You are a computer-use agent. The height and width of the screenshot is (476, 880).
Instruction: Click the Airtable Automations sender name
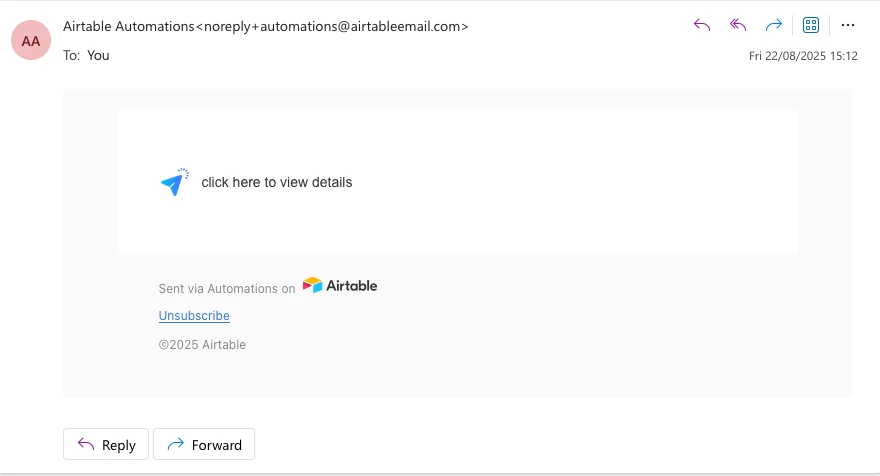pyautogui.click(x=129, y=26)
